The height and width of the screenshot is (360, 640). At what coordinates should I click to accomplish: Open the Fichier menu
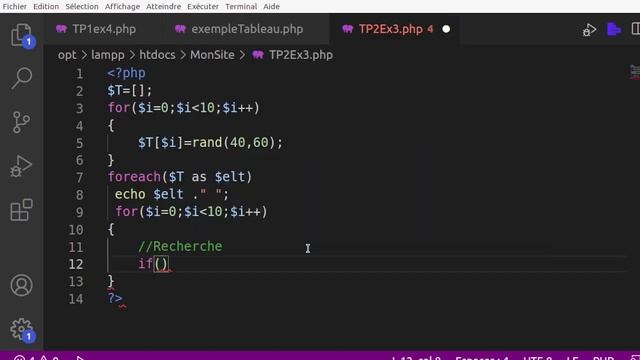click(x=14, y=7)
